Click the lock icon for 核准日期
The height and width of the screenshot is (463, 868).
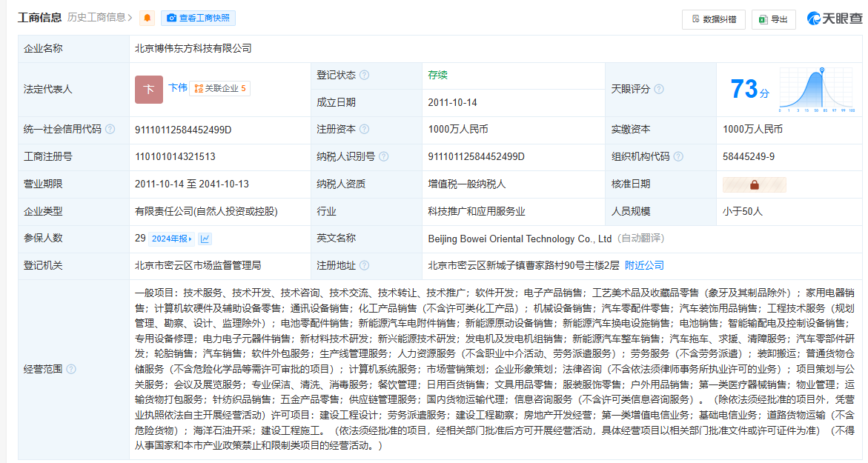click(754, 184)
